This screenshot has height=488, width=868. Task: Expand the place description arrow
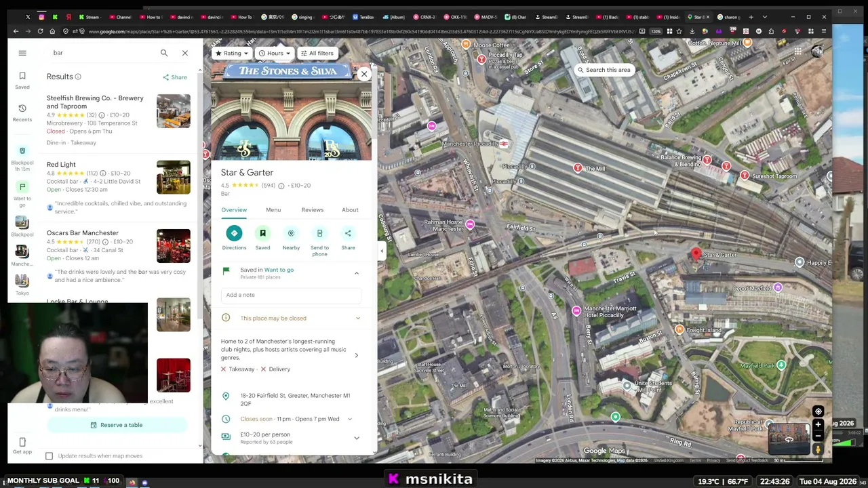click(x=357, y=354)
